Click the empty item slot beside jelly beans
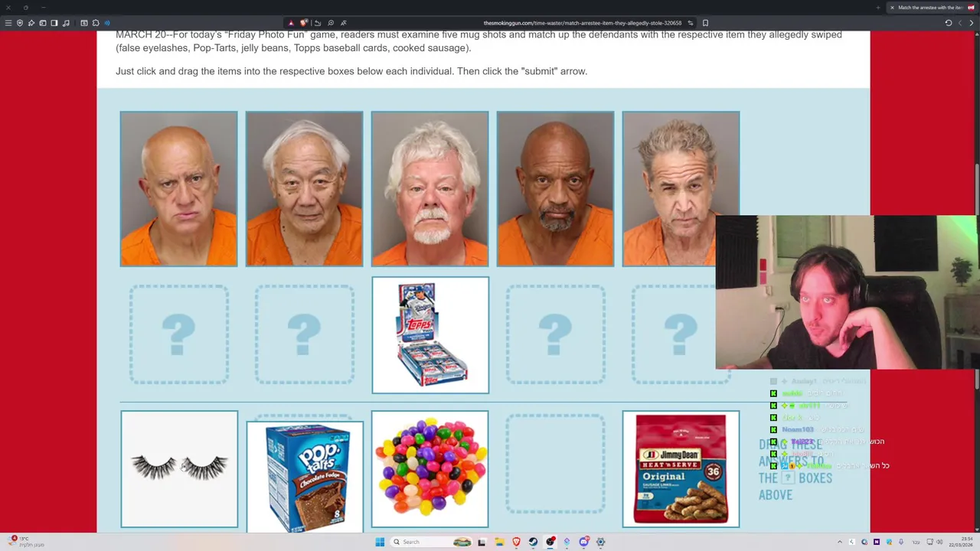The image size is (980, 551). (x=555, y=465)
